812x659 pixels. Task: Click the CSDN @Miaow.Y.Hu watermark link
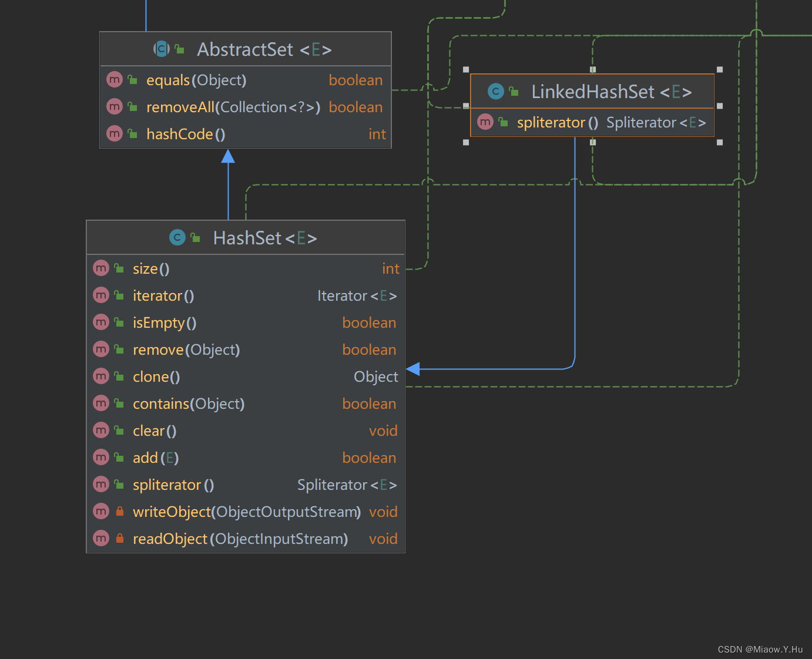tap(759, 649)
